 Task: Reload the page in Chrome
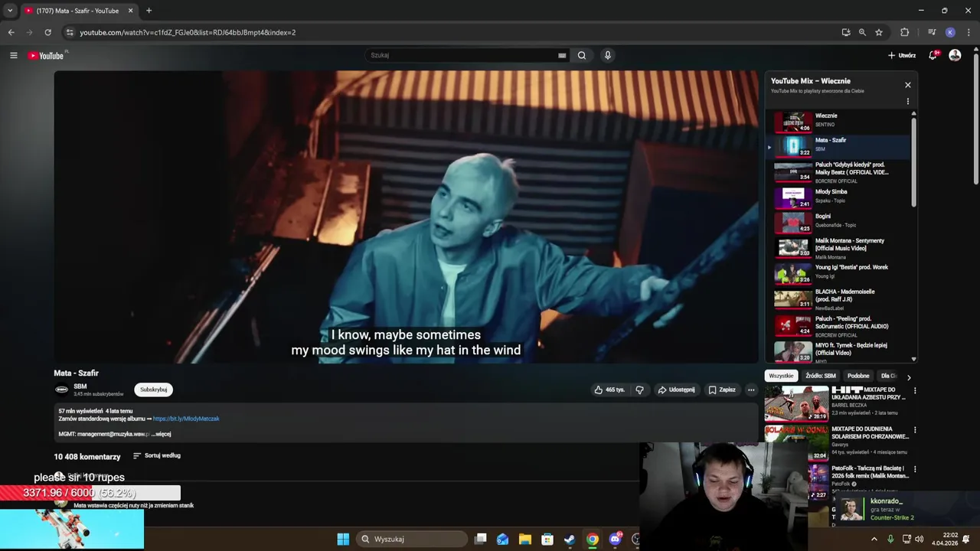47,32
